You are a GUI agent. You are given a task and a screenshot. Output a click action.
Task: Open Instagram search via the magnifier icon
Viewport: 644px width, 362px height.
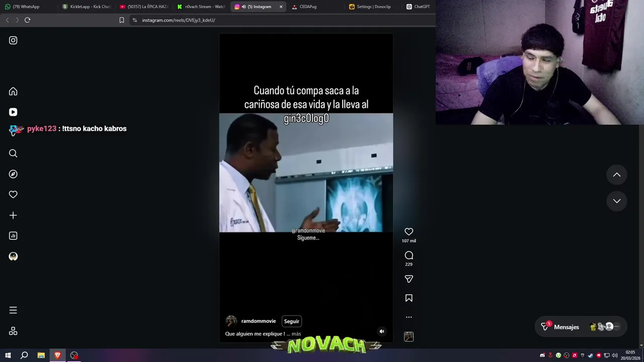tap(13, 153)
